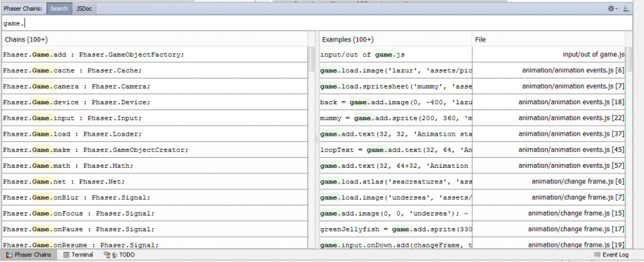
Task: Click the Chains (100+) column header
Action: click(x=155, y=40)
